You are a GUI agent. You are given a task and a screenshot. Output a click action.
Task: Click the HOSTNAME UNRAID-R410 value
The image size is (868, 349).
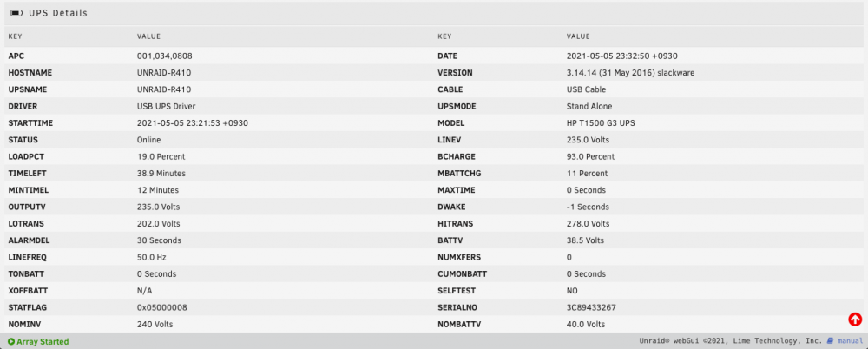coord(164,73)
